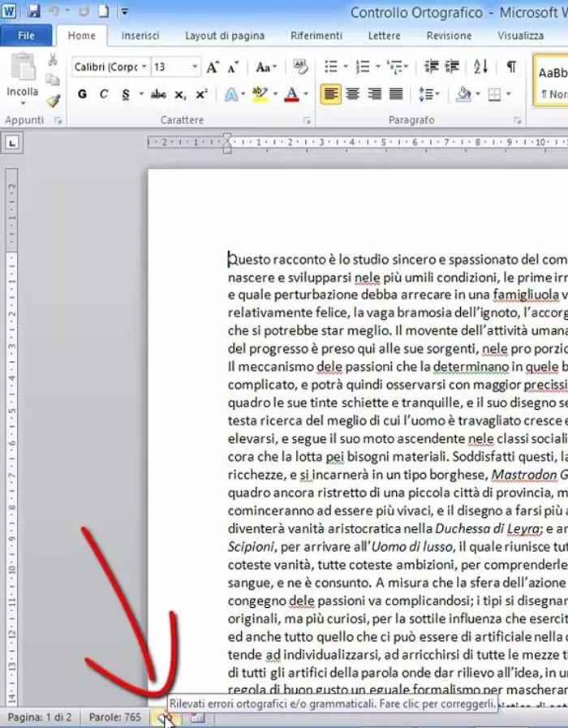Click the Undo arrow in quick access toolbar
568x728 pixels.
tap(54, 11)
